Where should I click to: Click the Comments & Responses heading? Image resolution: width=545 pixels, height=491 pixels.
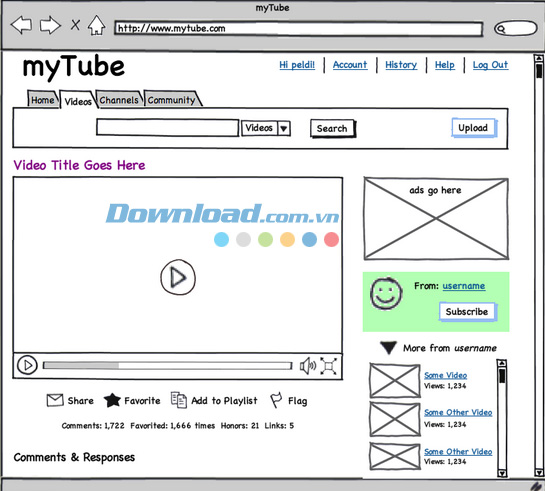tap(74, 457)
